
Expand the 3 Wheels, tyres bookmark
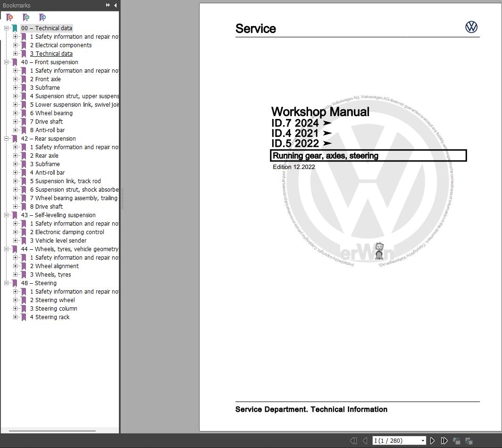(15, 274)
